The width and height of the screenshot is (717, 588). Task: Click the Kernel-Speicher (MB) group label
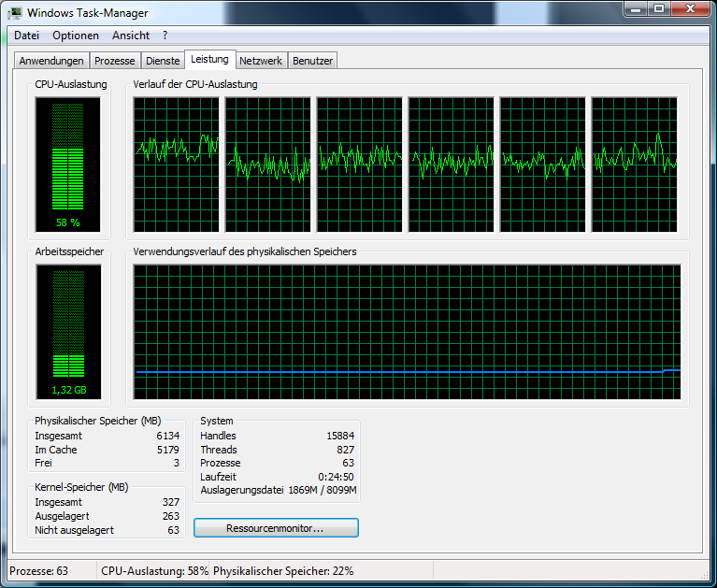(81, 487)
